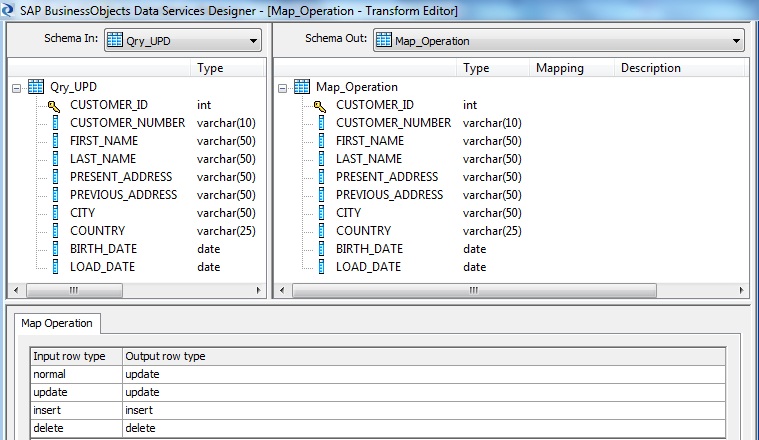759x440 pixels.
Task: Select FIRST_NAME in the input schema
Action: (104, 141)
